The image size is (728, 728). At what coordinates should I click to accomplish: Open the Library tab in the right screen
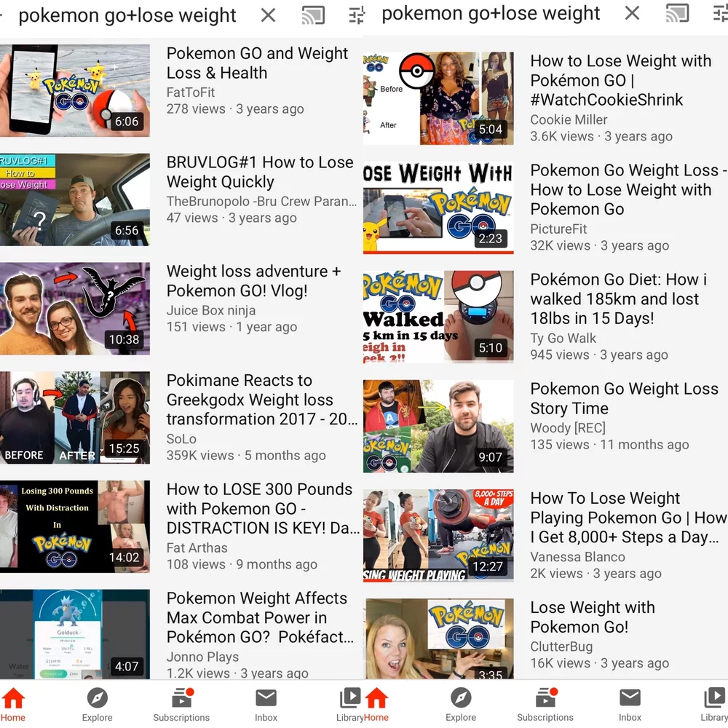click(713, 705)
